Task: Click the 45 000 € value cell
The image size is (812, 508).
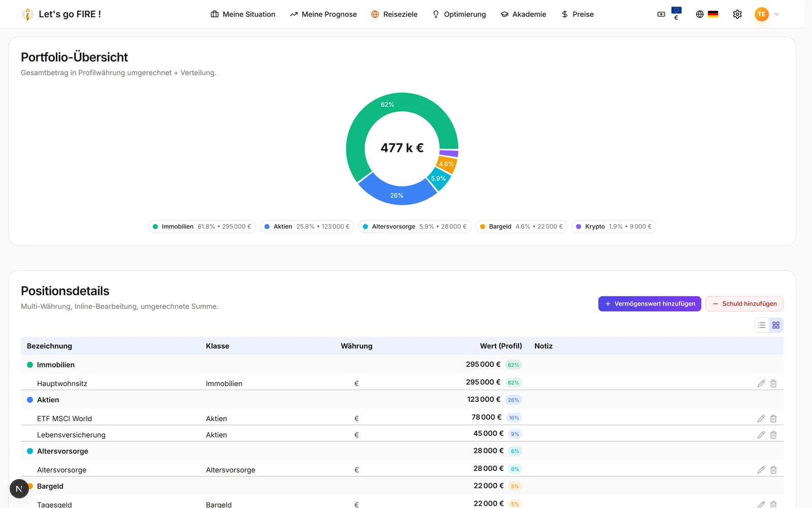Action: tap(488, 433)
